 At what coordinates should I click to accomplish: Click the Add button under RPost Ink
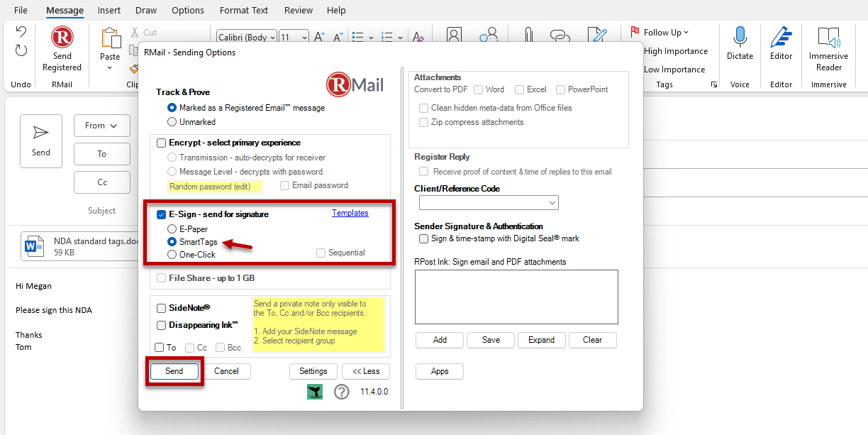pyautogui.click(x=440, y=340)
